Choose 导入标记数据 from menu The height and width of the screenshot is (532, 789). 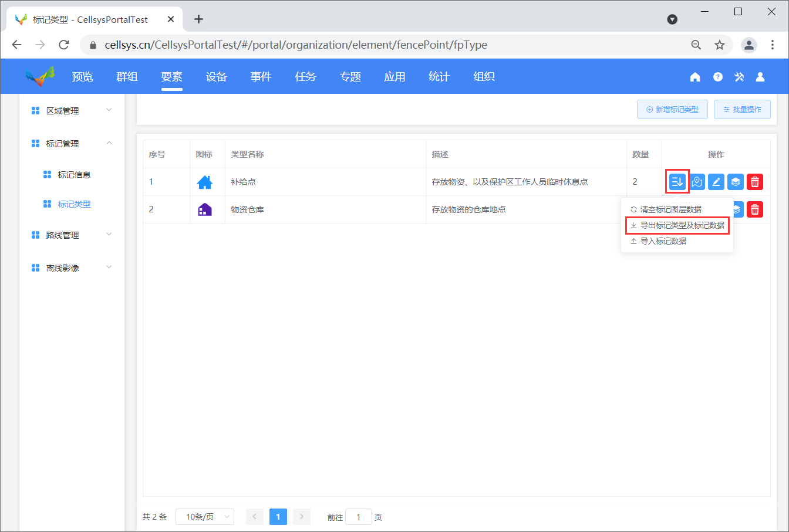coord(663,241)
